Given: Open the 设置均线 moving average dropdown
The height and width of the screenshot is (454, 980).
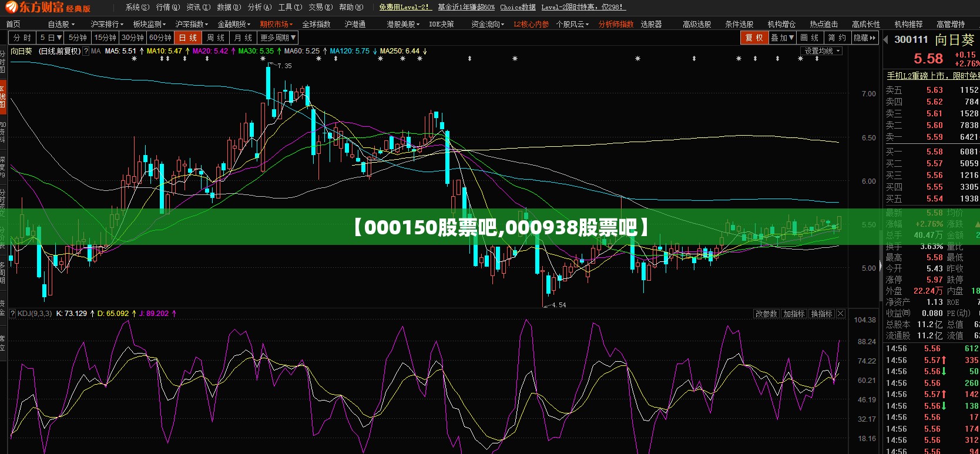Looking at the screenshot, I should coord(822,51).
